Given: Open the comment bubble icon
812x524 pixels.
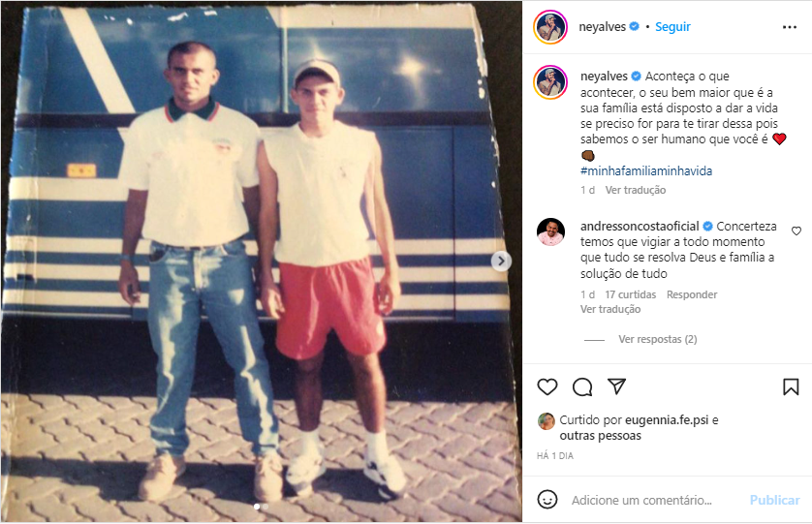Looking at the screenshot, I should (x=582, y=386).
